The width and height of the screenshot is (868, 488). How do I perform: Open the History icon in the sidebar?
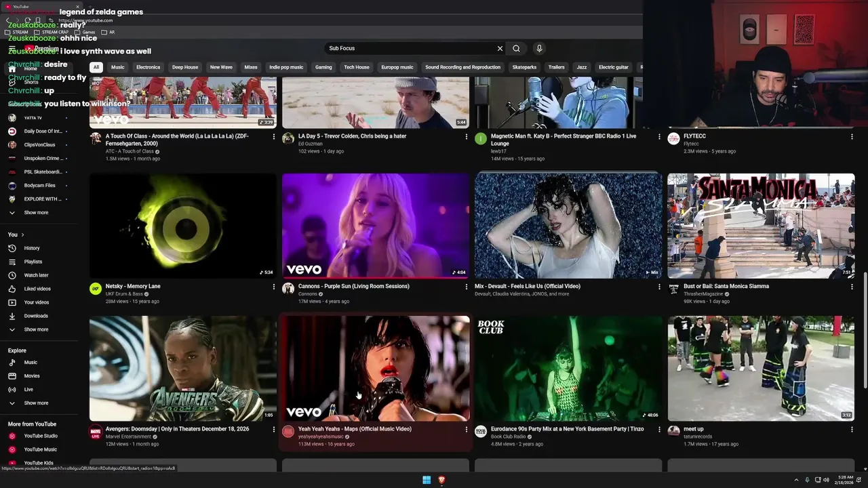12,248
